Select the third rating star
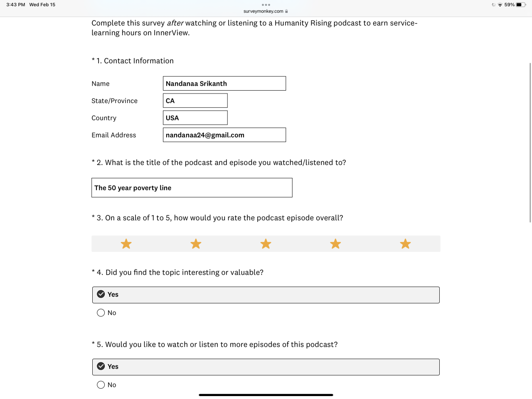Screen dimensions: 532x399 coord(266,244)
